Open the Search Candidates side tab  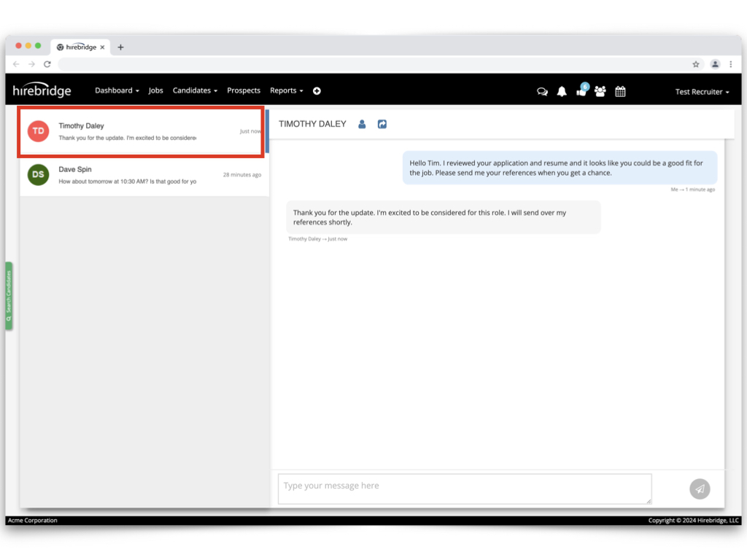point(9,296)
